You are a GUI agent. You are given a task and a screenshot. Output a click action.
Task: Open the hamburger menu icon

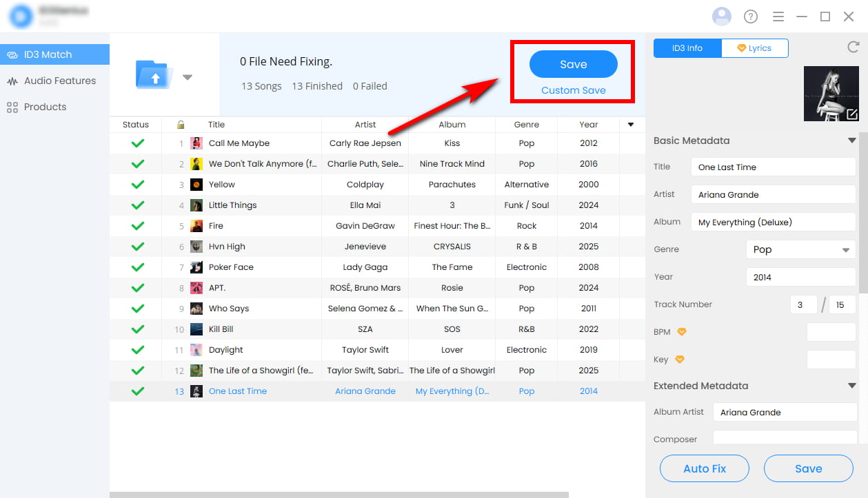pyautogui.click(x=778, y=17)
